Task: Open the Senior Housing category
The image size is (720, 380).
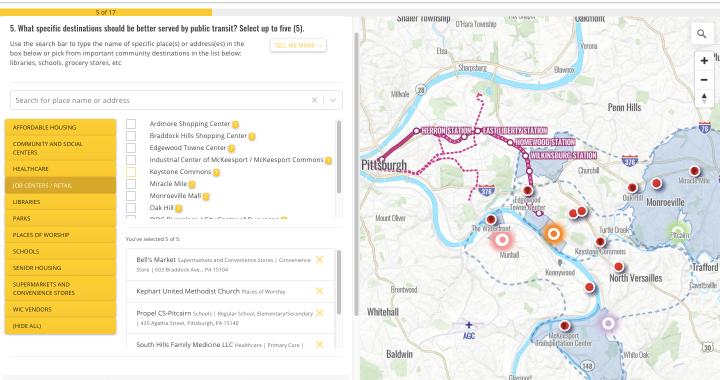Action: click(x=60, y=268)
